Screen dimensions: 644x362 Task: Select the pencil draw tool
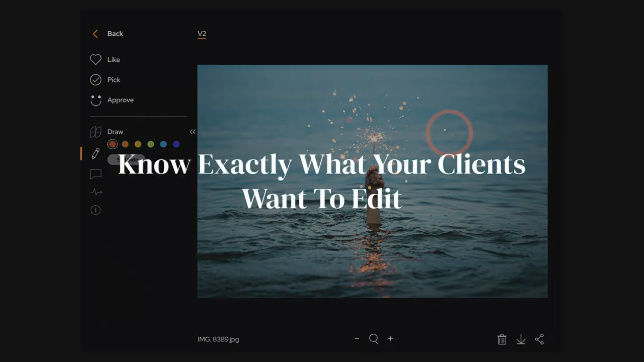[96, 153]
